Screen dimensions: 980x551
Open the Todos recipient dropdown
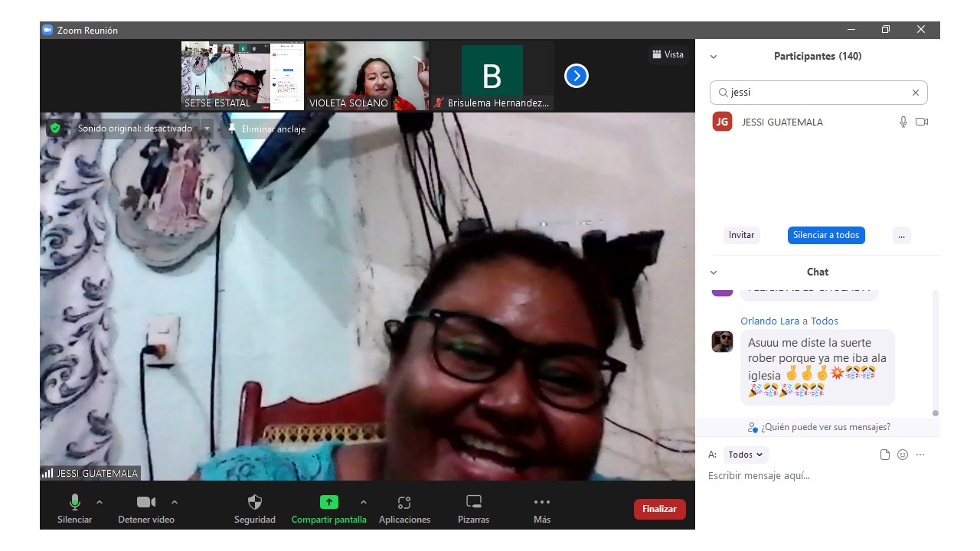coord(746,455)
